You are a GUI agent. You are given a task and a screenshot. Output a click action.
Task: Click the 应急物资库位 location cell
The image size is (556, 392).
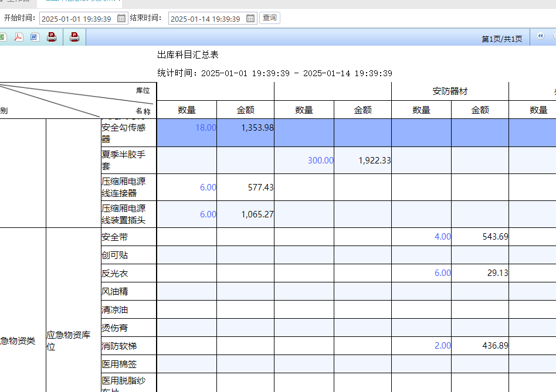point(69,341)
